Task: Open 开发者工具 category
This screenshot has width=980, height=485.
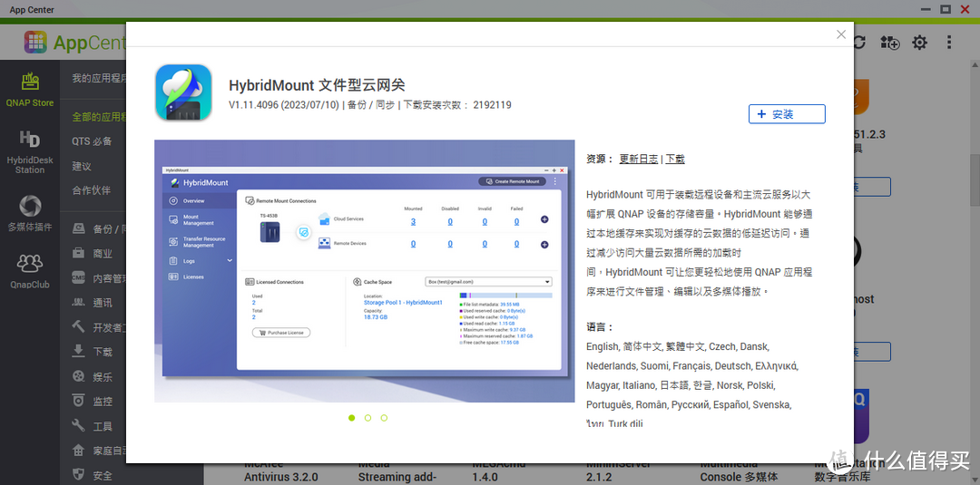Action: coord(100,327)
